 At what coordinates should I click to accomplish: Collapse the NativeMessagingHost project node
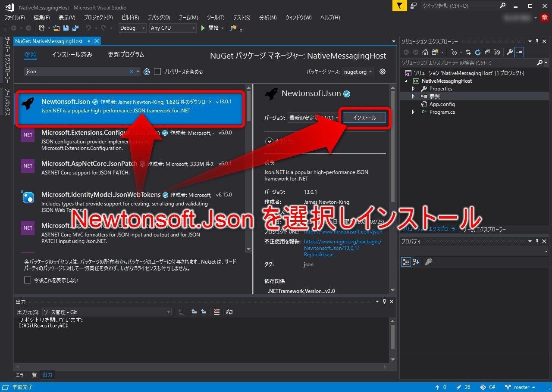click(406, 81)
